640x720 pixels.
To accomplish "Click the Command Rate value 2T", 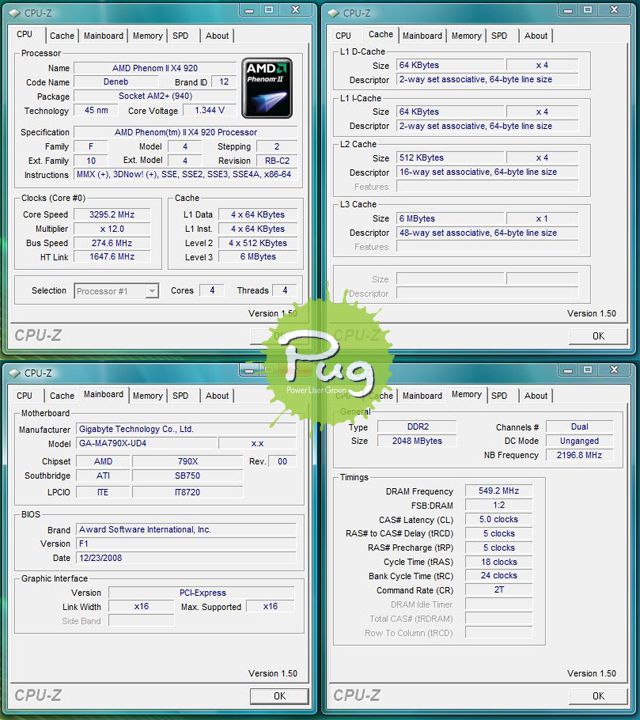I will (499, 590).
